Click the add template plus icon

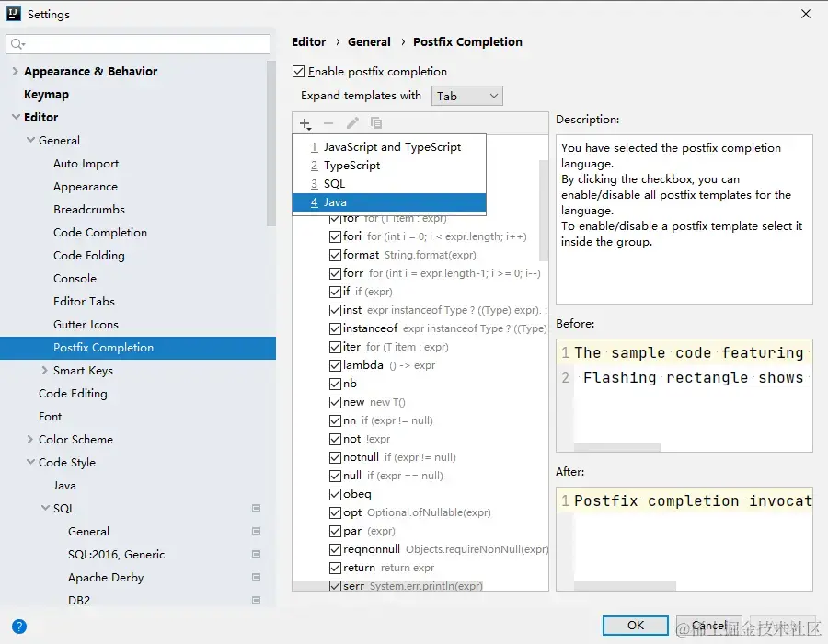pyautogui.click(x=305, y=123)
